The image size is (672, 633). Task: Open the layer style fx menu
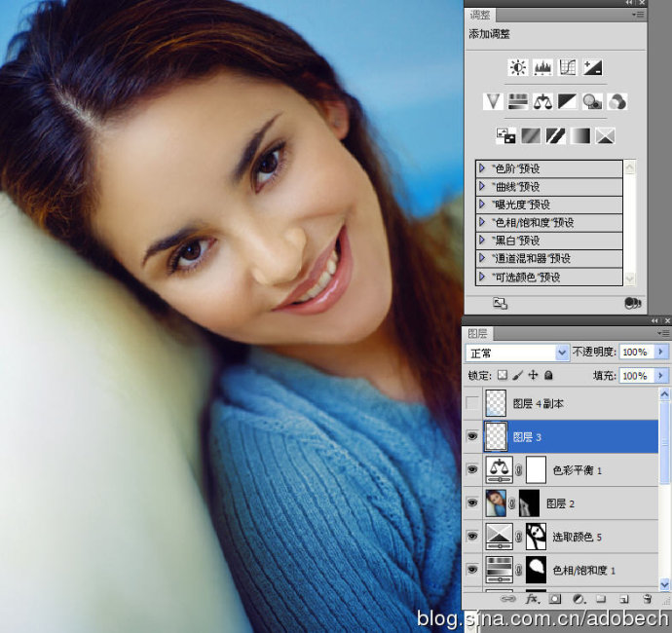click(532, 599)
